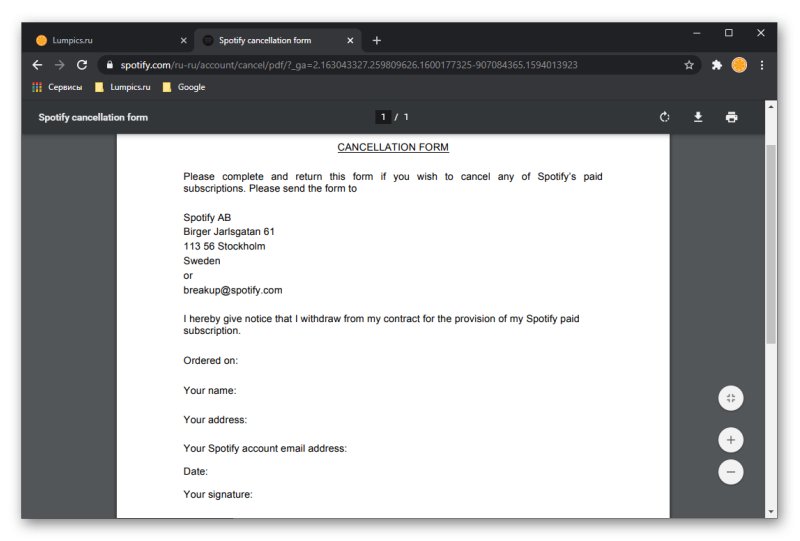The height and width of the screenshot is (541, 800).
Task: Edit the PDF page number field
Action: coord(383,117)
